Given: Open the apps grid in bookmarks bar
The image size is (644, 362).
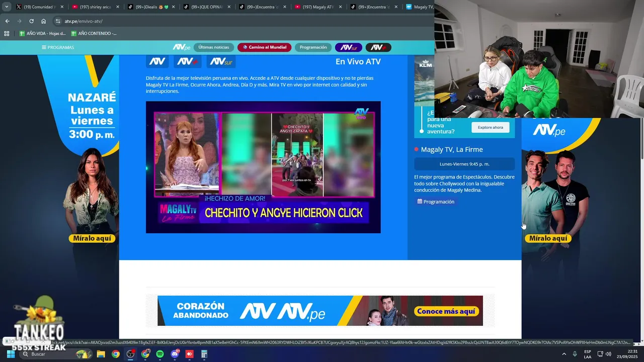Looking at the screenshot, I should pos(7,34).
